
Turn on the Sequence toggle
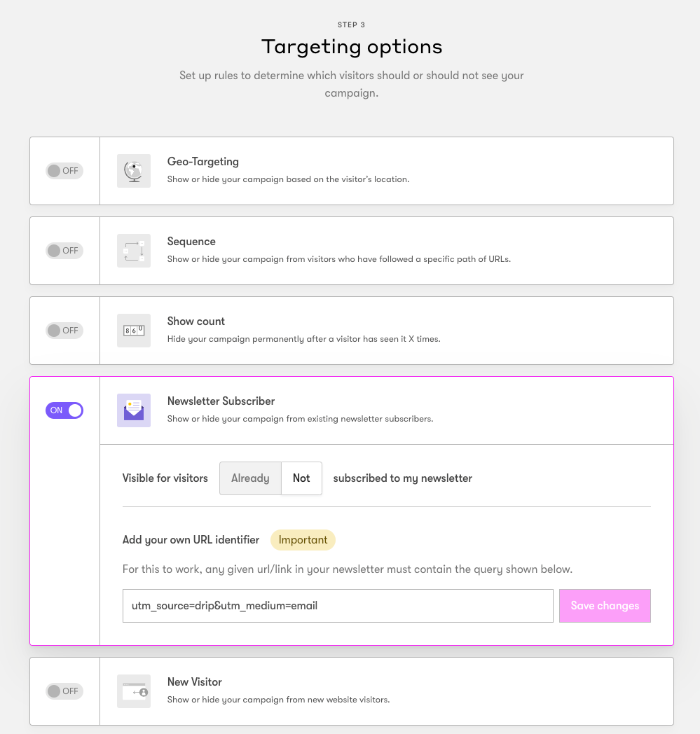[64, 250]
